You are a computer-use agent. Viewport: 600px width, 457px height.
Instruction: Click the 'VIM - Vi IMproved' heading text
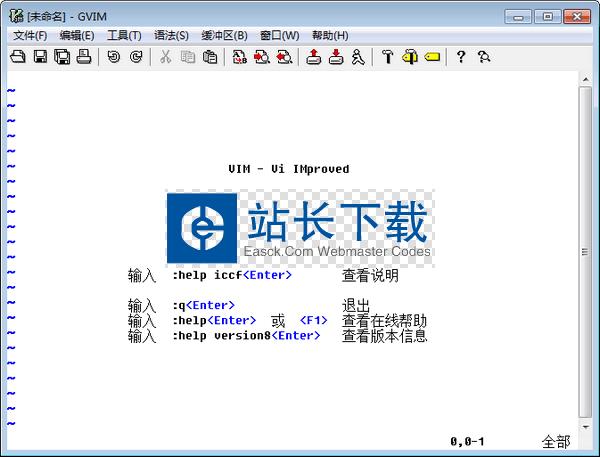point(289,169)
